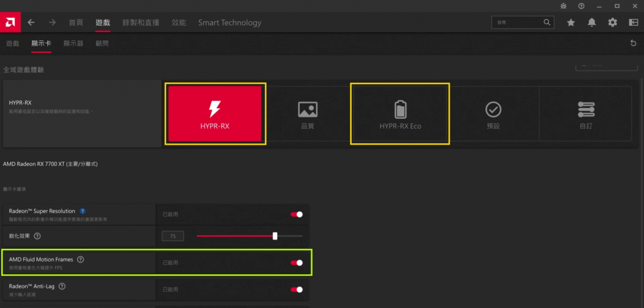Click the 全域遊戲體驗 heading

click(x=23, y=70)
